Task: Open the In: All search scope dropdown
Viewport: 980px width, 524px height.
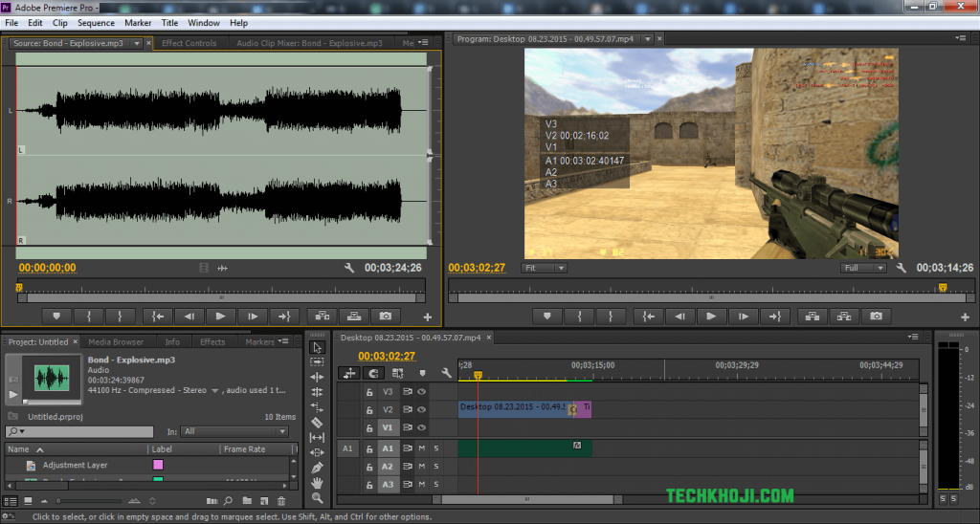Action: [234, 431]
